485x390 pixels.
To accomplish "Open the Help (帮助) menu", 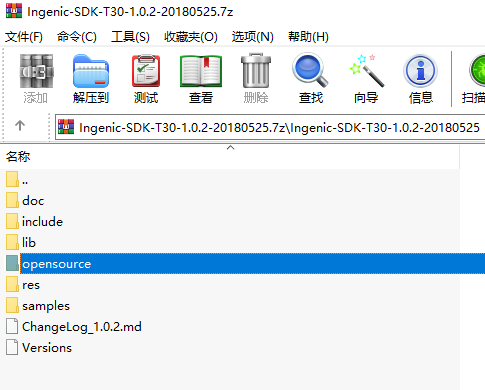I will pos(308,37).
